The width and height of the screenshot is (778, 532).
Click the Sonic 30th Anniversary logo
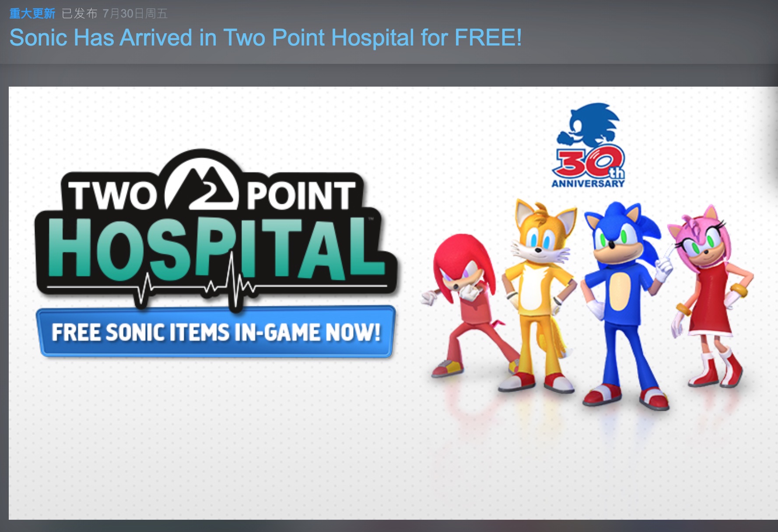(x=589, y=145)
